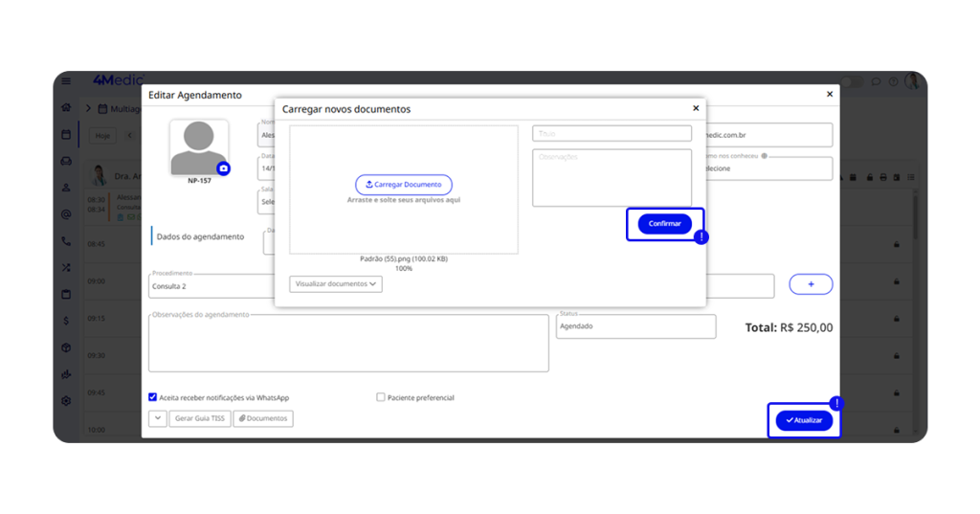980x514 pixels.
Task: Open the hamburger menu in the sidebar
Action: click(x=66, y=81)
